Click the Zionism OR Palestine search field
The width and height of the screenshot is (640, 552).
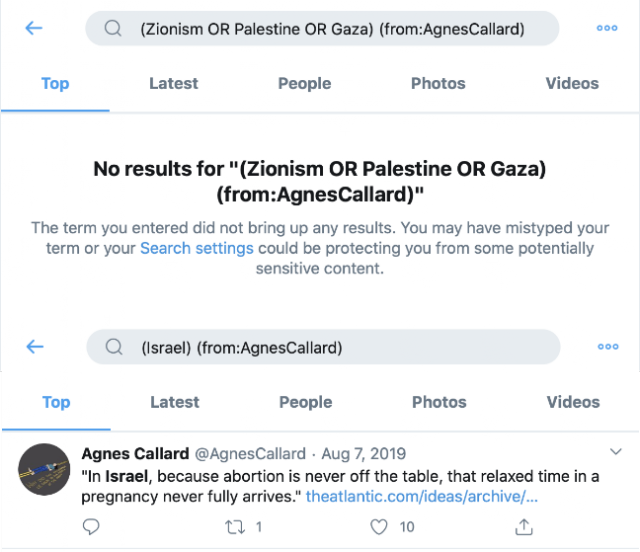330,29
